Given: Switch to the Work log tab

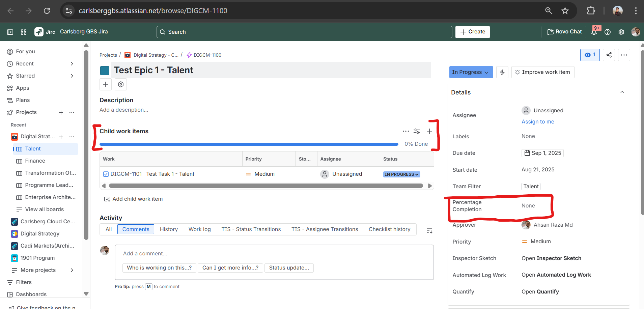Looking at the screenshot, I should (200, 229).
